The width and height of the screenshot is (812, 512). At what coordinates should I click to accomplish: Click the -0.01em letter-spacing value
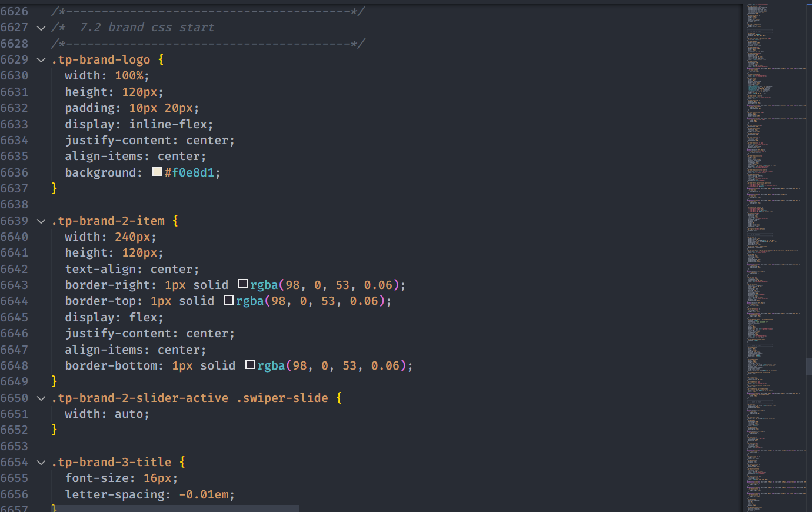pyautogui.click(x=204, y=494)
